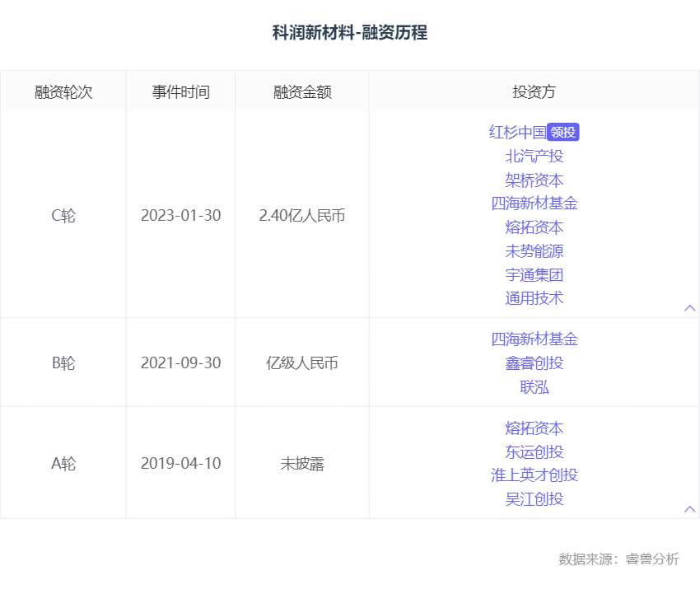Select the 未披露 amount cell
Image resolution: width=700 pixels, height=594 pixels.
pyautogui.click(x=302, y=464)
